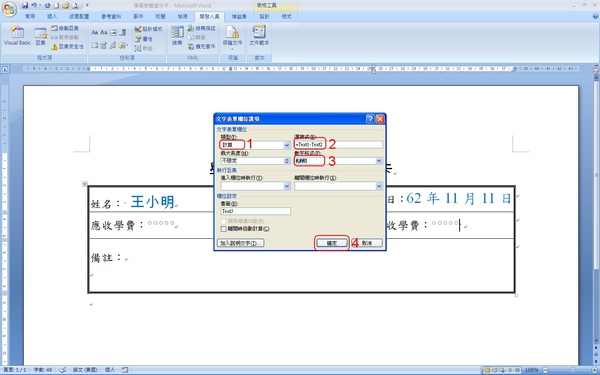Insert picture content control
This screenshot has height=375, width=600.
pos(112,33)
